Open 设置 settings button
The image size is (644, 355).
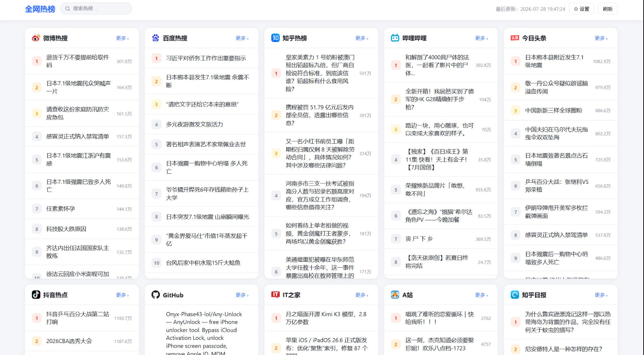point(582,9)
